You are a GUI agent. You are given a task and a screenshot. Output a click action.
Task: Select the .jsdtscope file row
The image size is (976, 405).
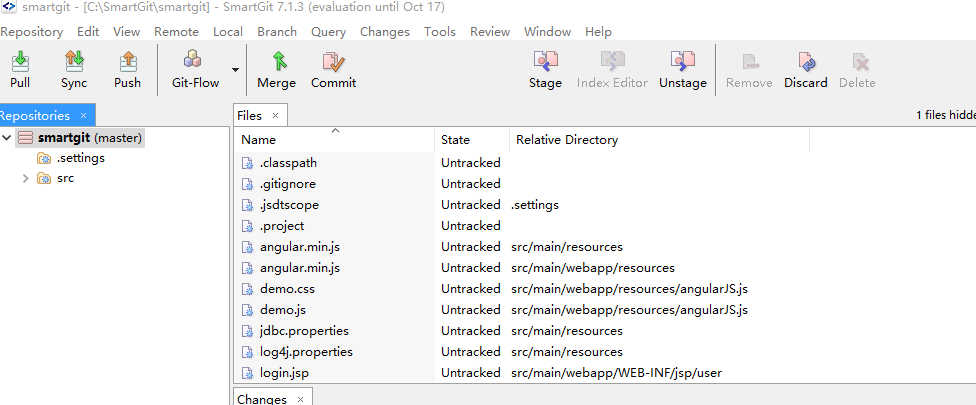pos(604,205)
